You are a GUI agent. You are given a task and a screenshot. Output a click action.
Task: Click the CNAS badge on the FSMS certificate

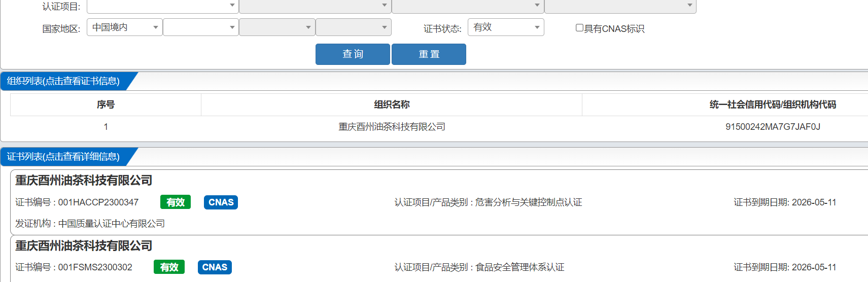coord(215,267)
